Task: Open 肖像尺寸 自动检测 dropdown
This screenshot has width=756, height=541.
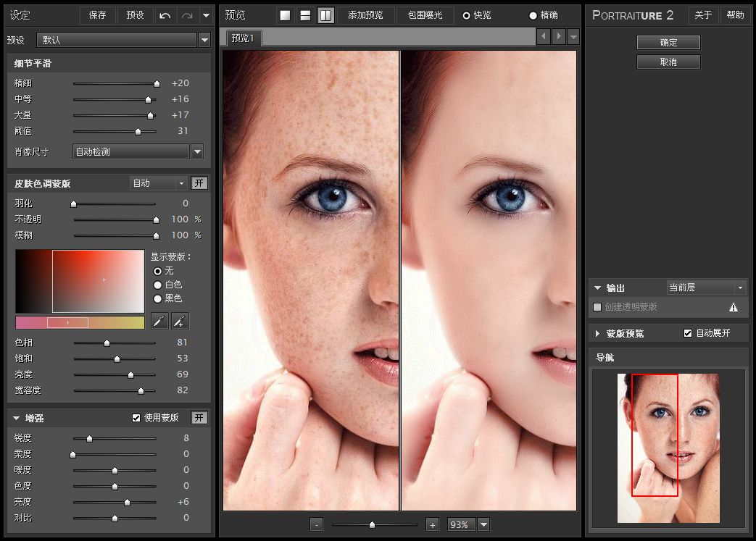Action: tap(197, 151)
